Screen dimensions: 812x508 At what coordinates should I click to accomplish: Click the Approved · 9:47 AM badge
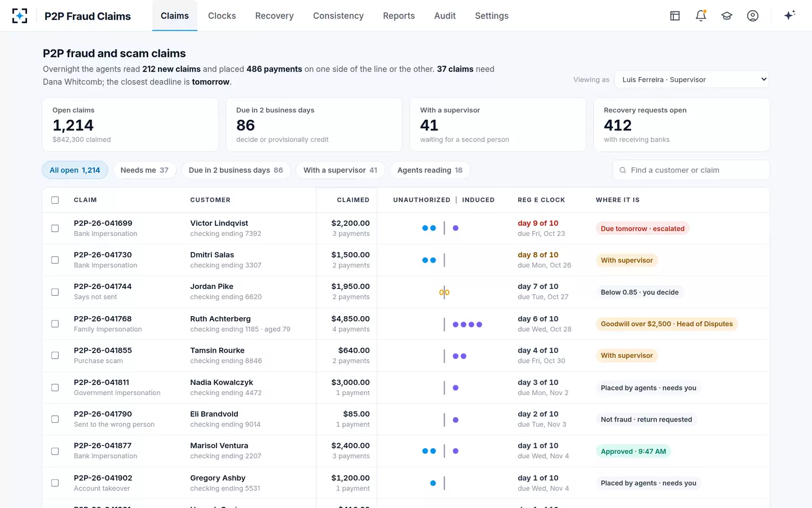click(633, 451)
